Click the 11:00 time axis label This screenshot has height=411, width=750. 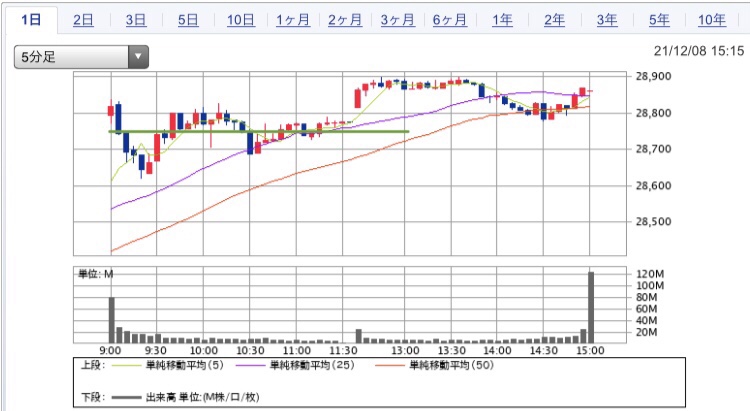(297, 351)
